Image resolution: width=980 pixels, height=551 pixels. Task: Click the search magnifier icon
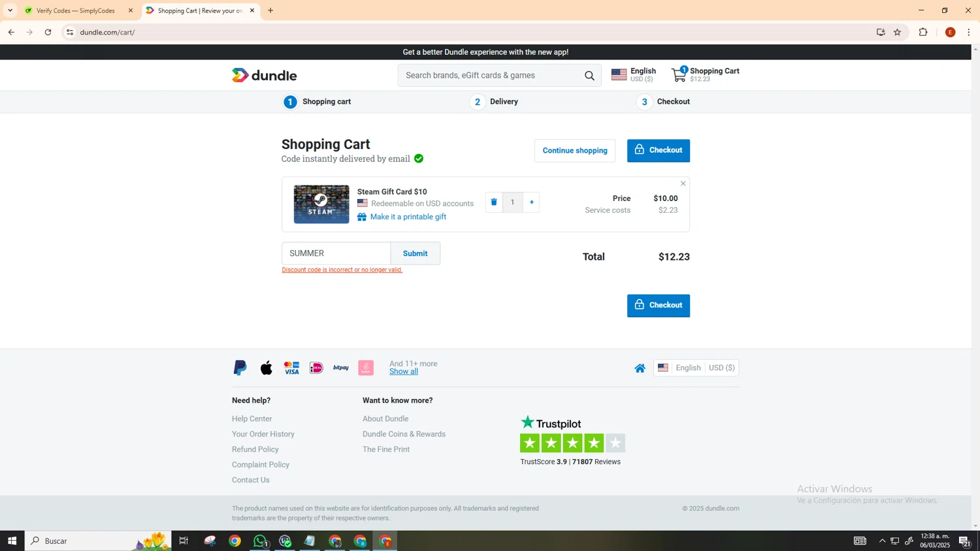(589, 76)
